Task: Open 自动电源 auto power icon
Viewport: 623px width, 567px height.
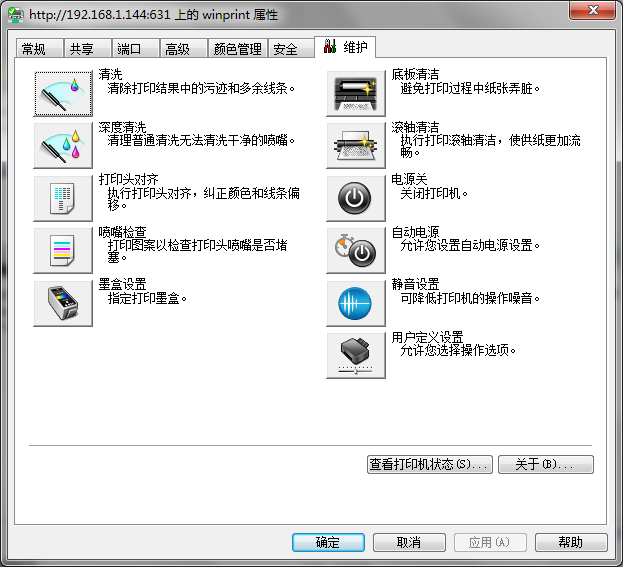Action: (356, 251)
